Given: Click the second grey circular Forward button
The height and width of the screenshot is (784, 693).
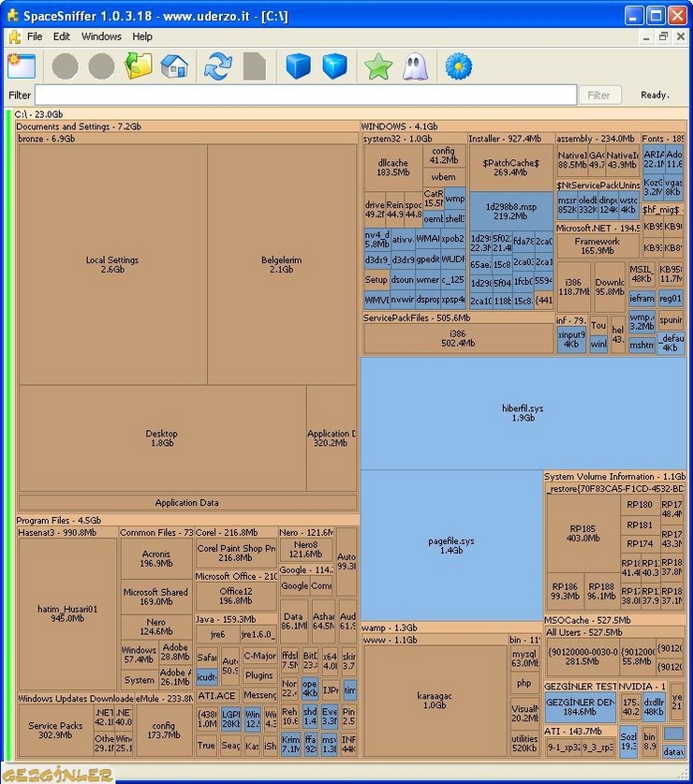Looking at the screenshot, I should (x=101, y=66).
